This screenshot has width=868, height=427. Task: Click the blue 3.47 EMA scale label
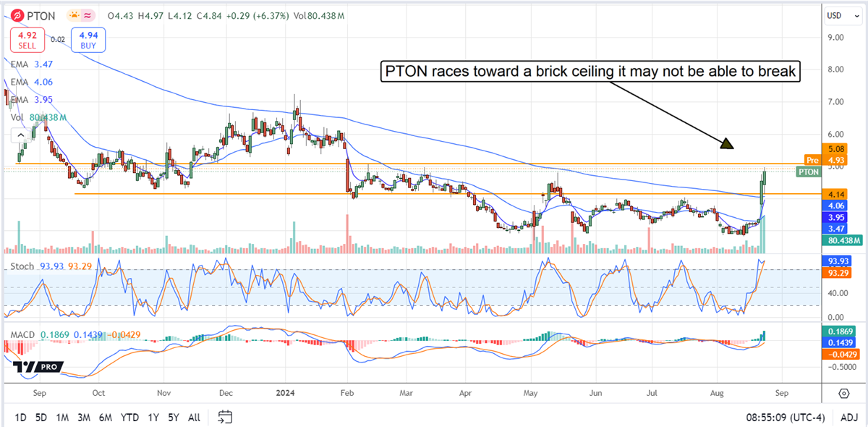pyautogui.click(x=833, y=228)
